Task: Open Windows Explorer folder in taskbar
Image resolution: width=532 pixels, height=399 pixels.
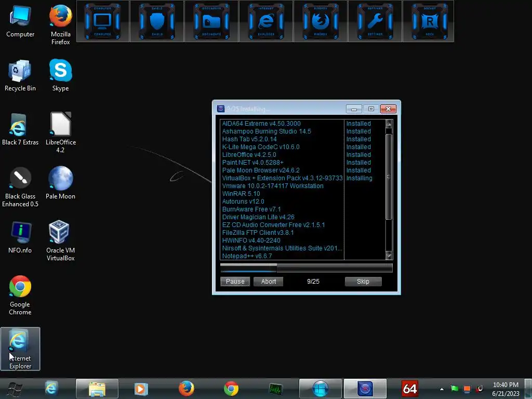Action: click(x=97, y=389)
